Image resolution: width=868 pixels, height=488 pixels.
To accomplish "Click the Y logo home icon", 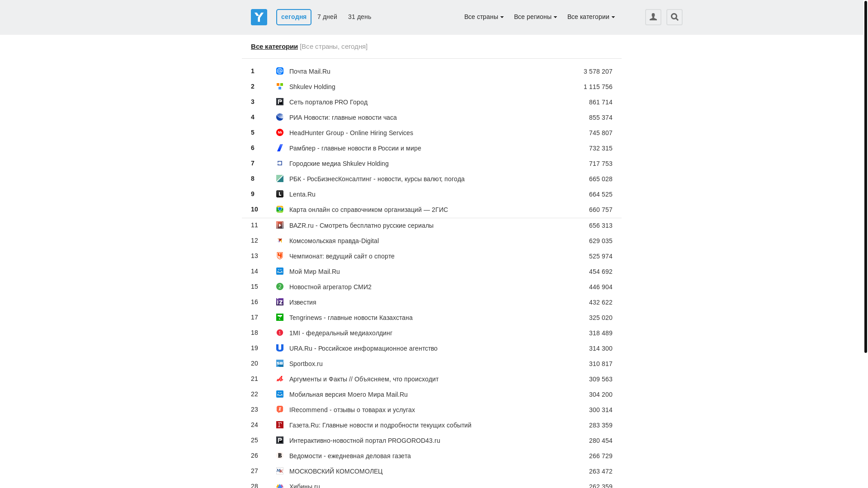I will (259, 17).
